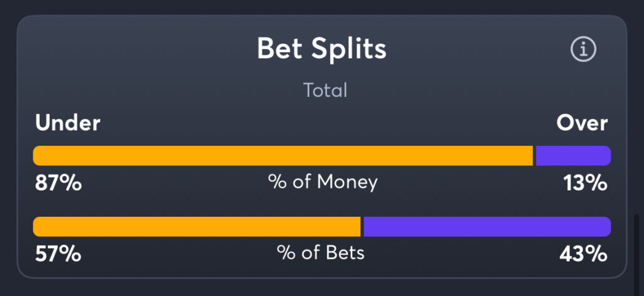
Task: Click the orange Under segment of bets bar
Action: click(x=197, y=227)
